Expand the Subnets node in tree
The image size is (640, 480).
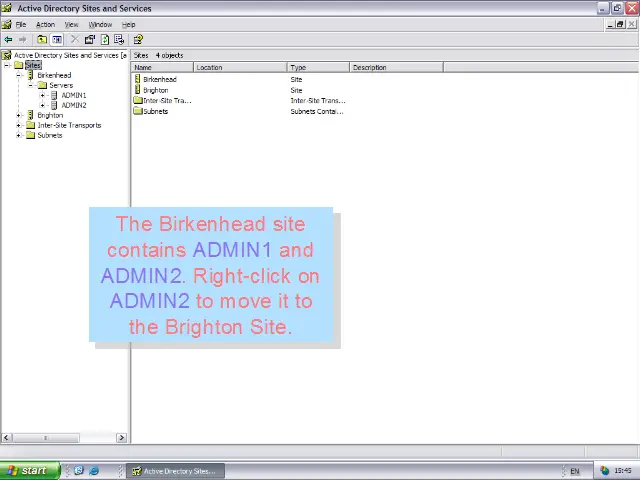[19, 135]
